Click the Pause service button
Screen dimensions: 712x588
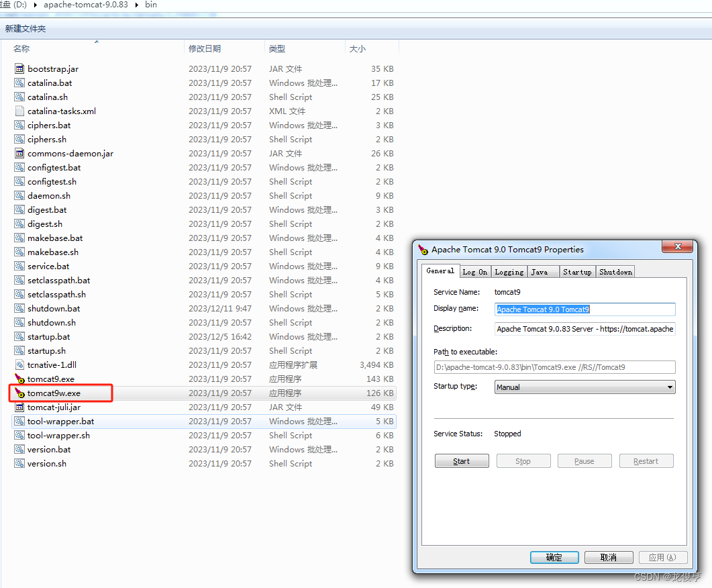(x=584, y=461)
